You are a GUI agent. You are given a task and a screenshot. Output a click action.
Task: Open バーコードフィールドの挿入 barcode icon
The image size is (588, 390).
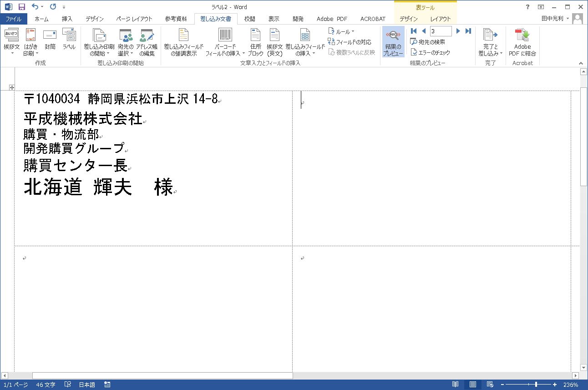pos(225,42)
